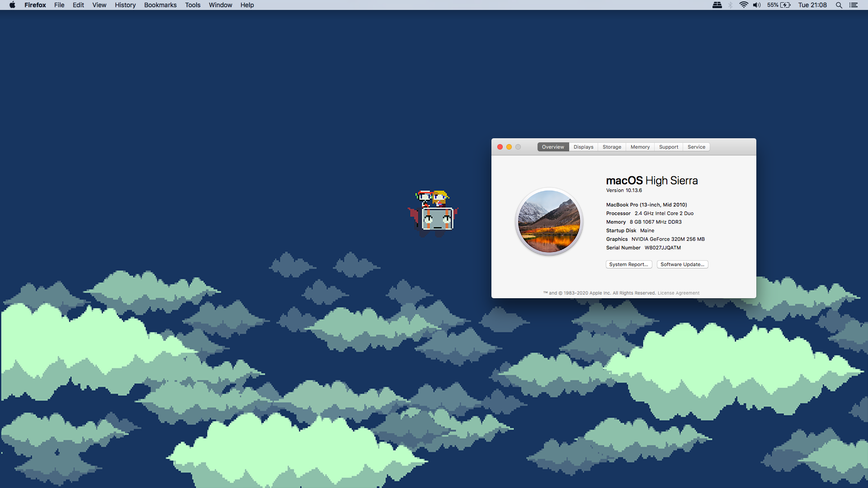Switch to the Displays tab
Viewport: 868px width, 488px height.
[x=583, y=147]
